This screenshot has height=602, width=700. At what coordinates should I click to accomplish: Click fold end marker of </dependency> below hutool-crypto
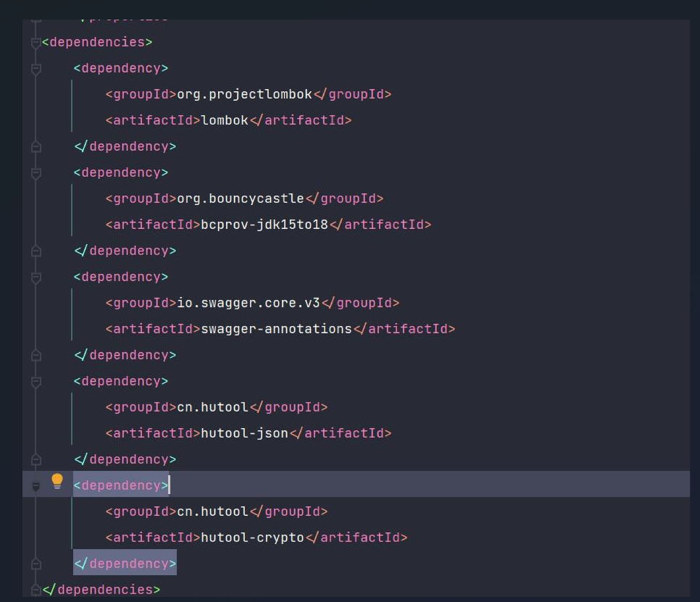click(36, 564)
